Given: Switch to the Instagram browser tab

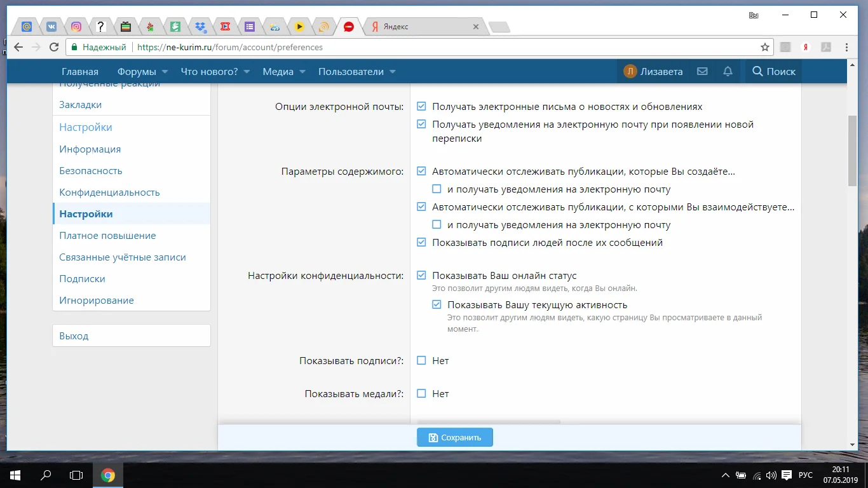Looking at the screenshot, I should (76, 26).
